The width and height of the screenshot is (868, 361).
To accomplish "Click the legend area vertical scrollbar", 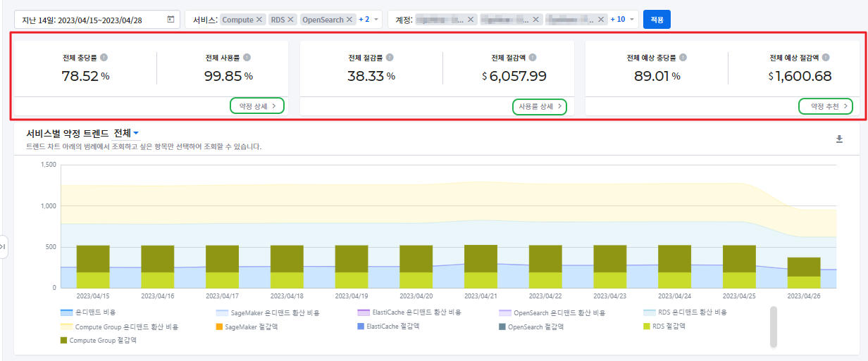I will click(x=773, y=327).
